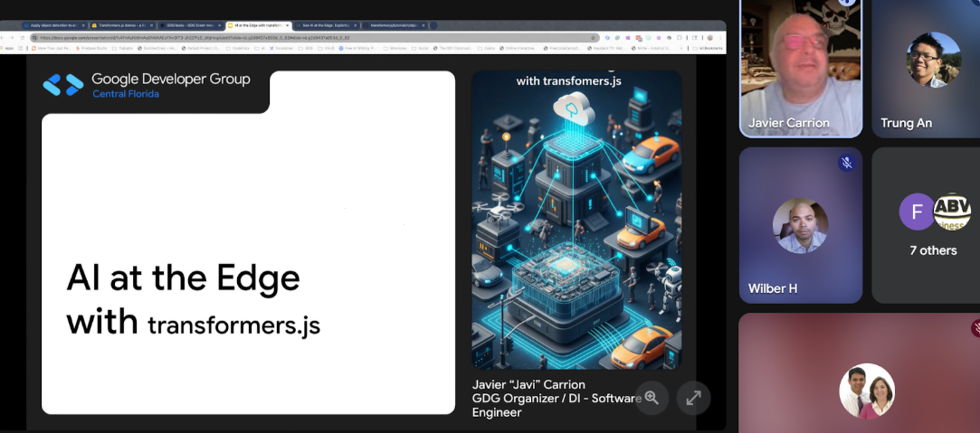980x433 pixels.
Task: Close the 'Apply object detection' browser tab
Action: pyautogui.click(x=83, y=25)
